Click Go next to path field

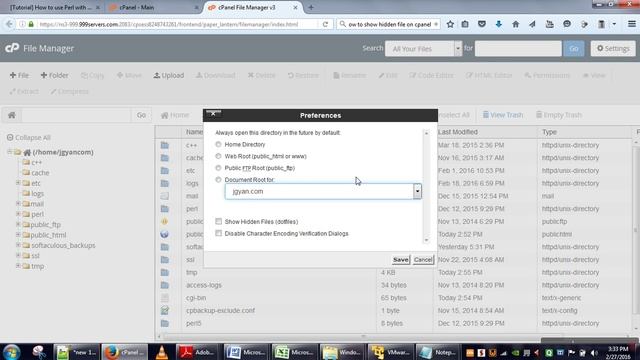141,115
